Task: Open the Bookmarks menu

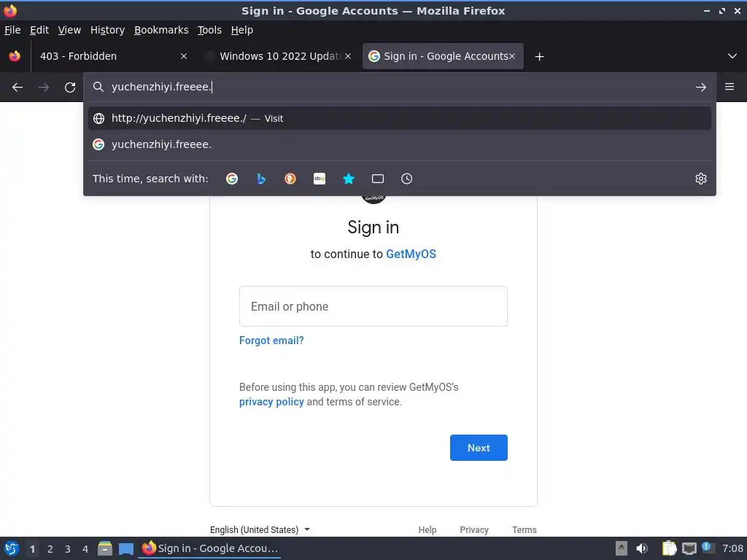Action: [161, 30]
